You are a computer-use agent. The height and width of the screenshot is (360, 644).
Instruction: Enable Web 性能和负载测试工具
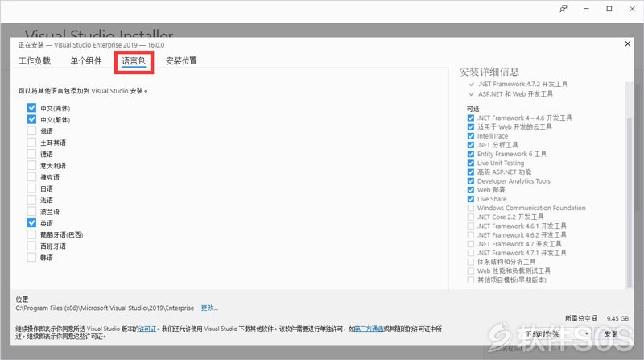point(471,271)
